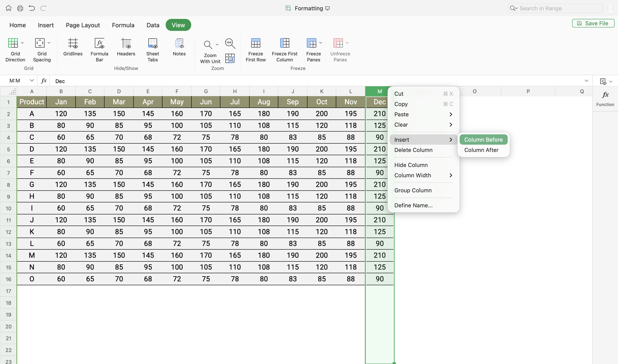Click the Zoom to 100% icon
618x364 pixels.
230,43
